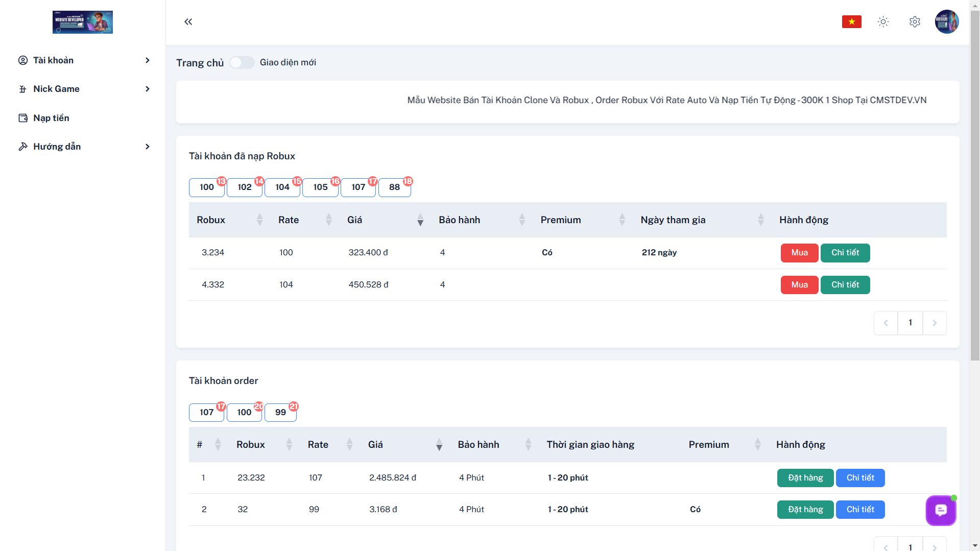Click Mua for the 3.234 Robux account
The image size is (980, 551).
click(x=799, y=253)
